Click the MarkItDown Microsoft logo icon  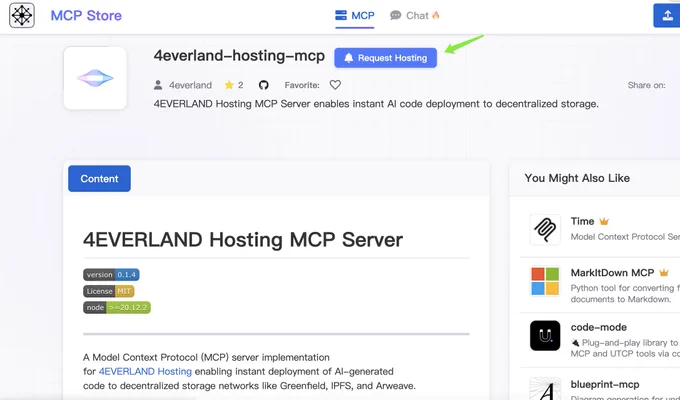click(545, 281)
